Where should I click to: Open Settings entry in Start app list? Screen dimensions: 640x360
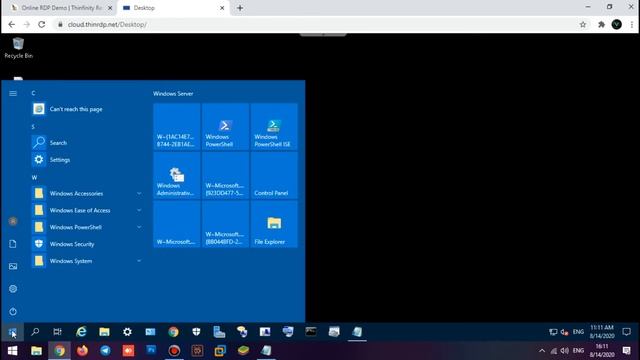click(x=87, y=160)
